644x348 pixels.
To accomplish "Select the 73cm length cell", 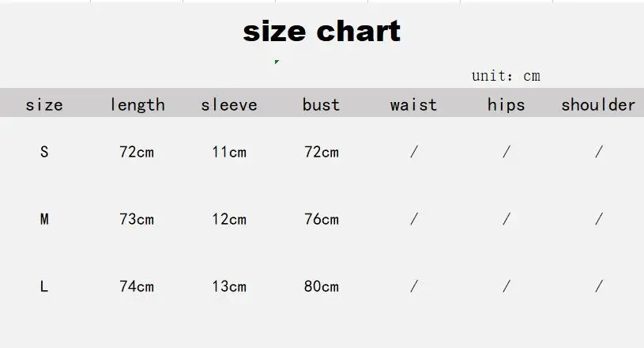I will (137, 219).
